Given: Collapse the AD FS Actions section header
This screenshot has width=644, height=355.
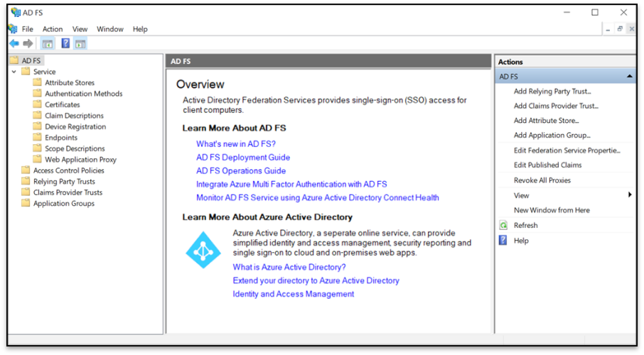Looking at the screenshot, I should pos(629,77).
